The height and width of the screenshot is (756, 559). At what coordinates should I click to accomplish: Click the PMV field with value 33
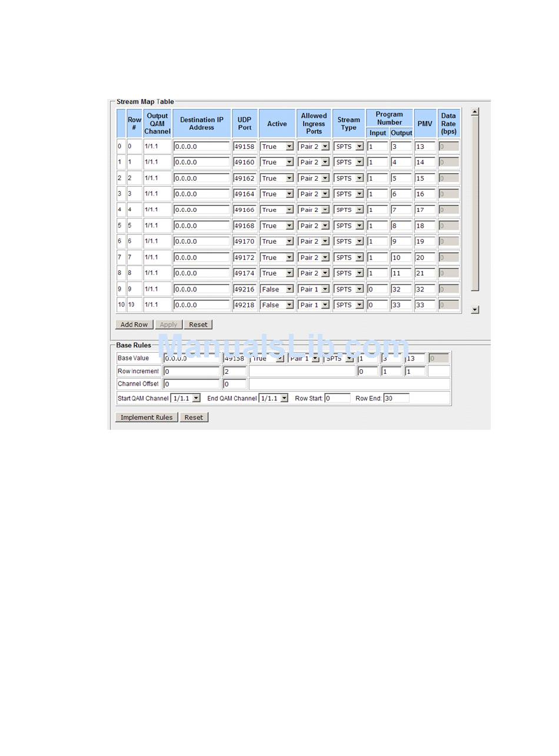425,305
